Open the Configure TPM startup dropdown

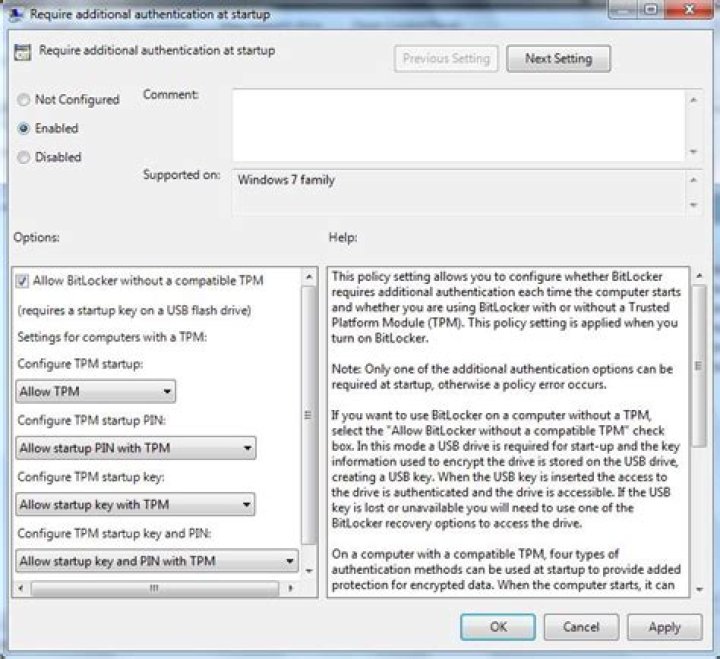tap(96, 391)
